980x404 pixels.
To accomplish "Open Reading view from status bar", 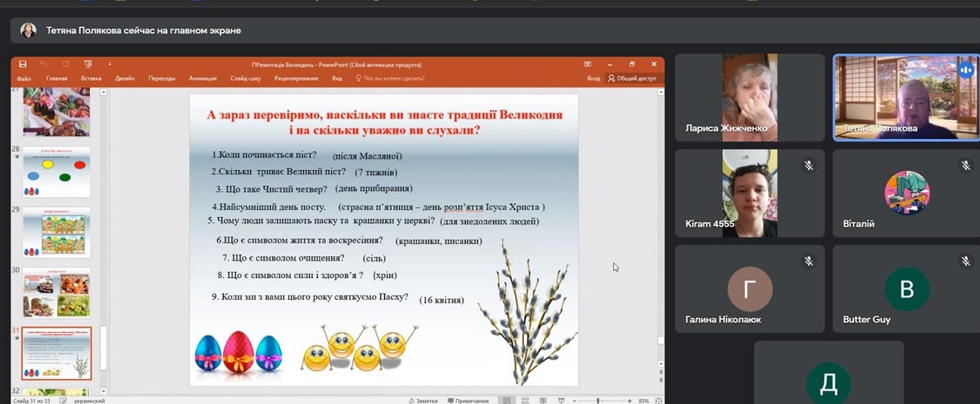I will pos(542,400).
